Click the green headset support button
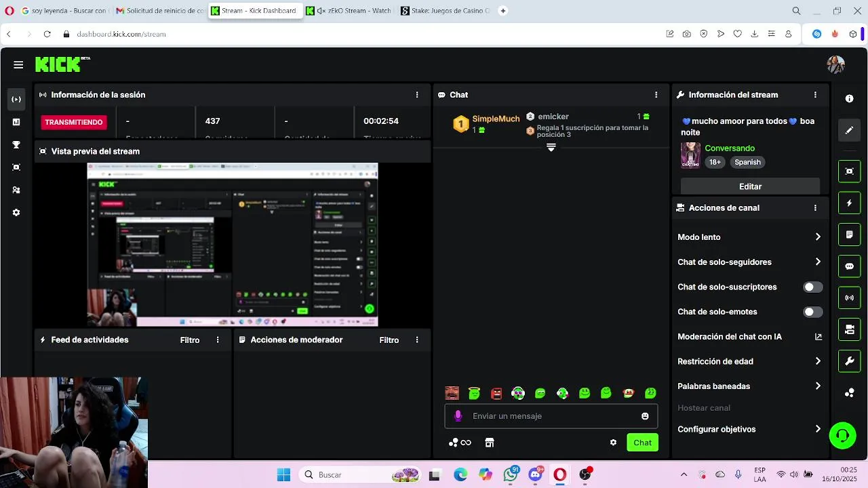 point(842,435)
